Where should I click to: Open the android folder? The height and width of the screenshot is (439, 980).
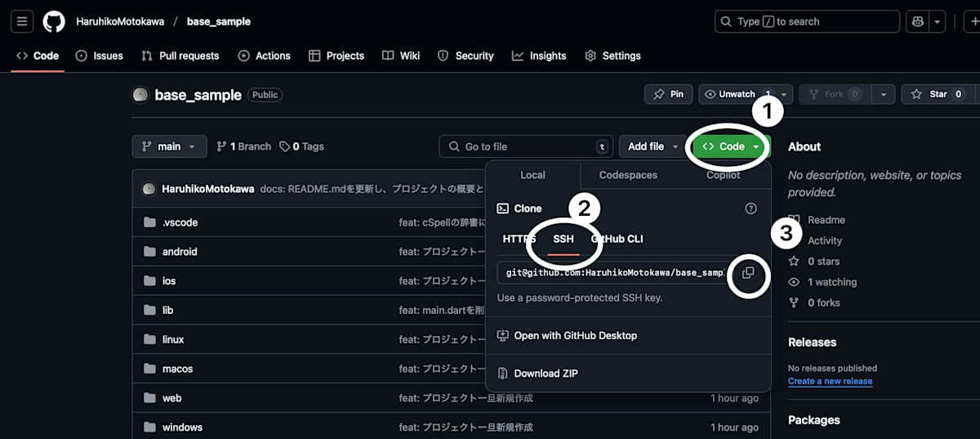pyautogui.click(x=180, y=252)
